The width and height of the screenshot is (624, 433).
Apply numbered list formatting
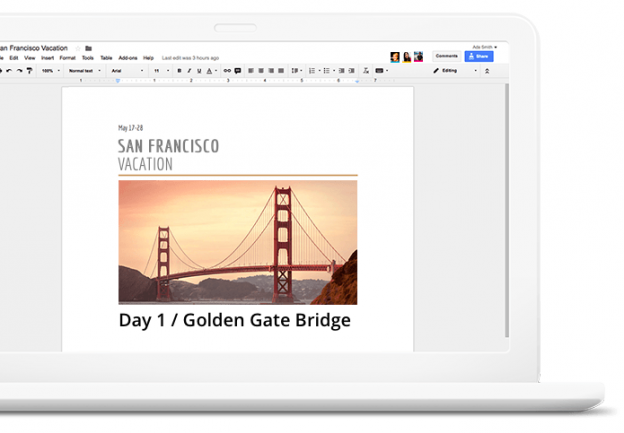coord(312,71)
